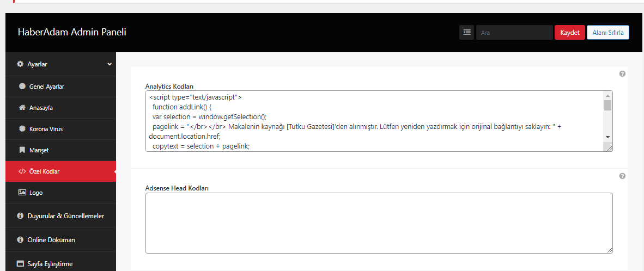This screenshot has height=271, width=644.
Task: Click the Ara search field
Action: pos(514,33)
